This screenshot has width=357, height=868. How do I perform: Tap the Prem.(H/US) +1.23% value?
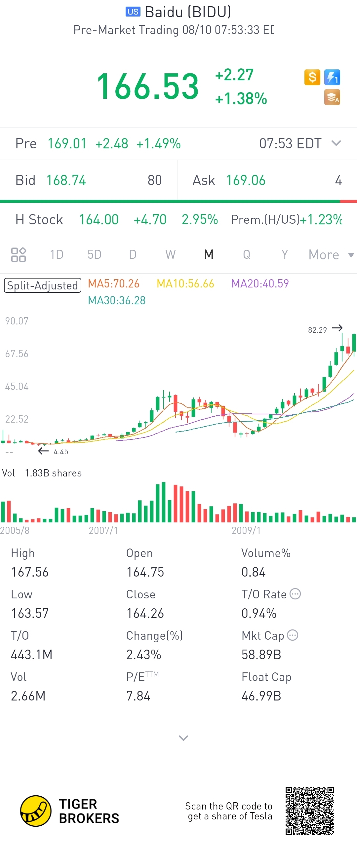point(321,220)
